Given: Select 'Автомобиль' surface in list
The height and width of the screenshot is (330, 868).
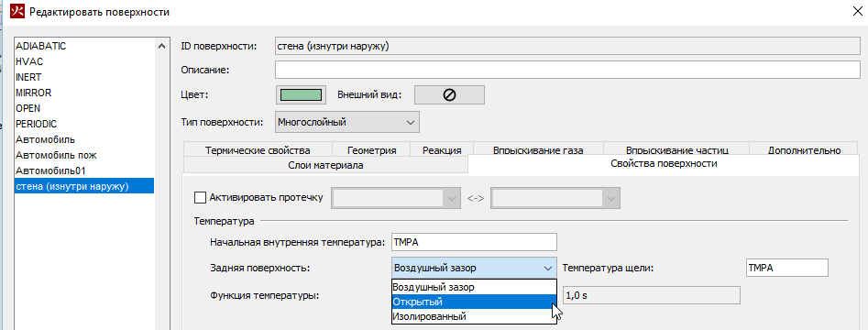Looking at the screenshot, I should [84, 139].
